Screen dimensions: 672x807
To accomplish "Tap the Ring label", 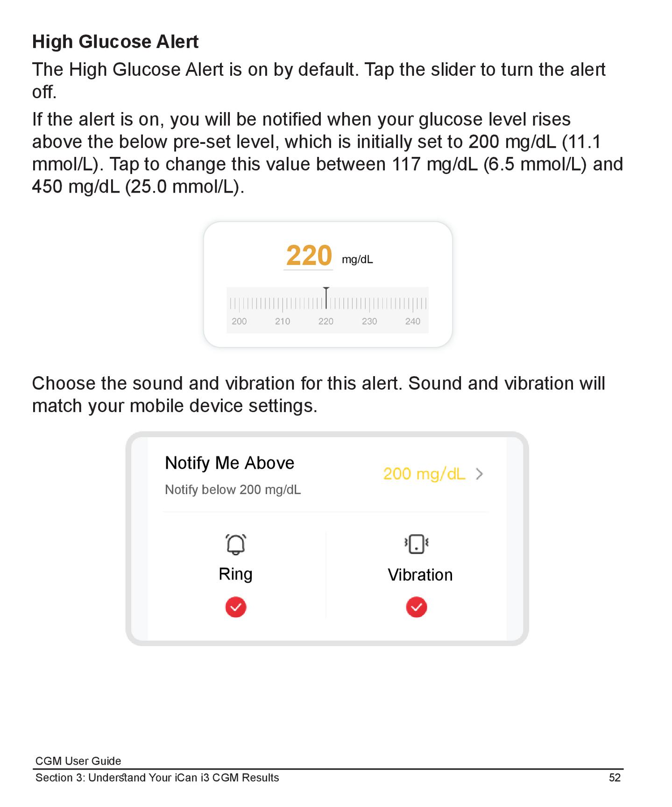I will (235, 574).
